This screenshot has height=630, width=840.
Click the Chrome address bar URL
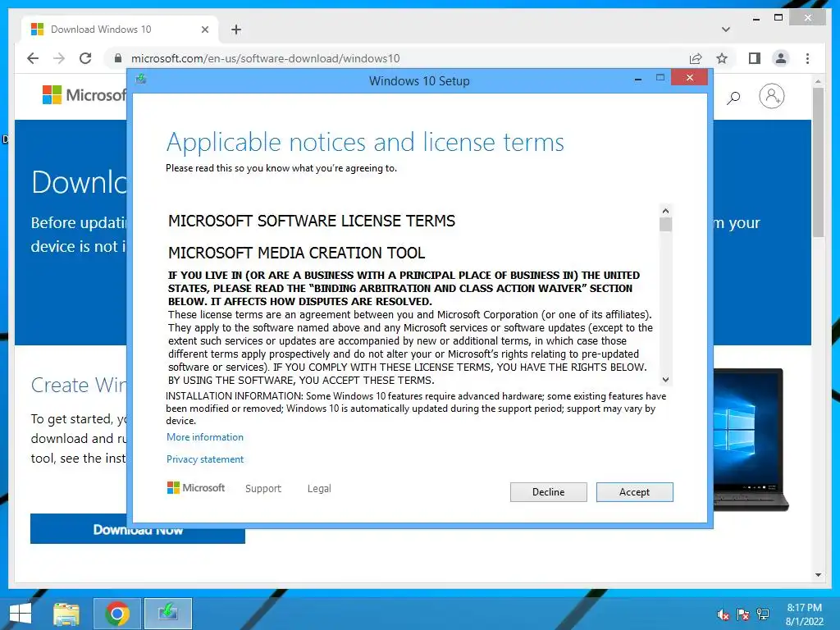pos(265,58)
